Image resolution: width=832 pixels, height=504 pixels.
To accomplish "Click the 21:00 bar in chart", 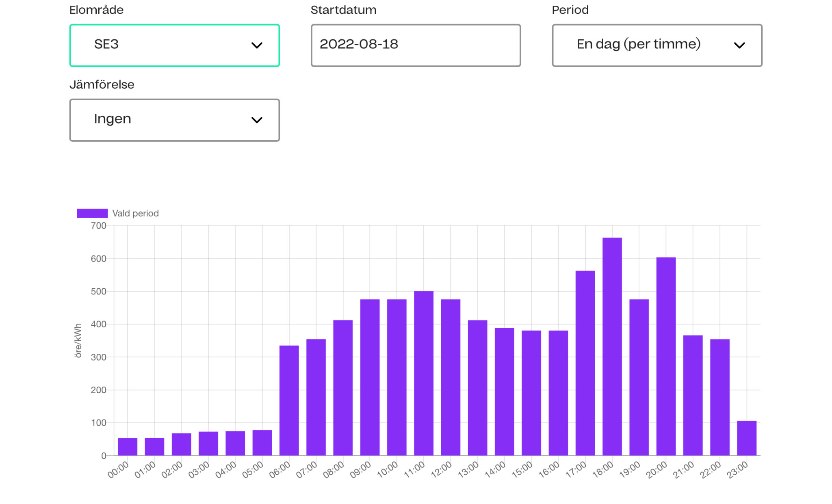I will pos(693,395).
